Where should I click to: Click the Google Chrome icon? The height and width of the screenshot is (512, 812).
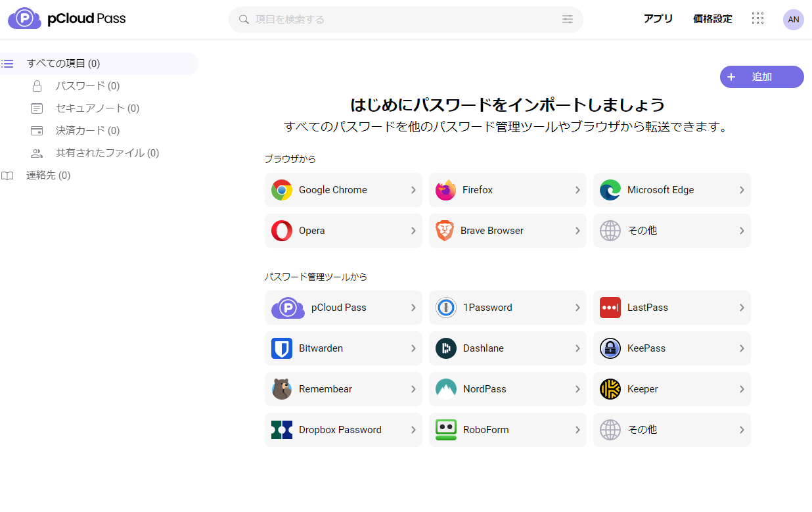coord(282,190)
